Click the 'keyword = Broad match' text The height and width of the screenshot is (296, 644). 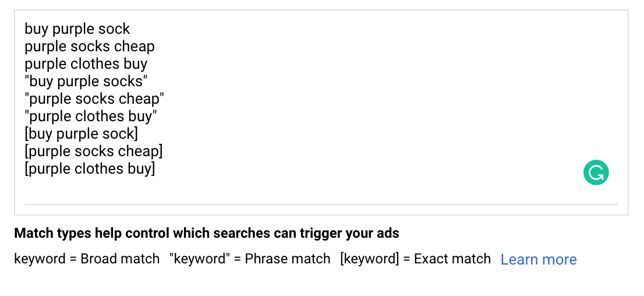tap(87, 259)
